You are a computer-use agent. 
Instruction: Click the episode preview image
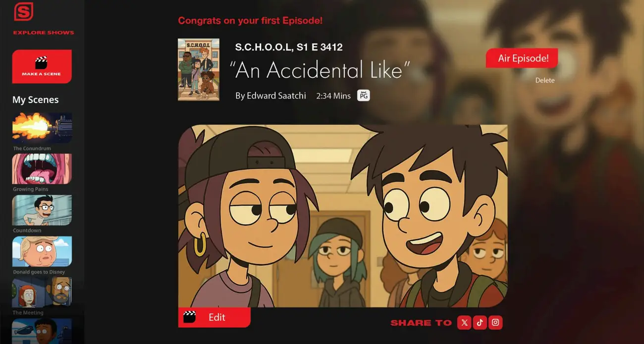coord(343,216)
